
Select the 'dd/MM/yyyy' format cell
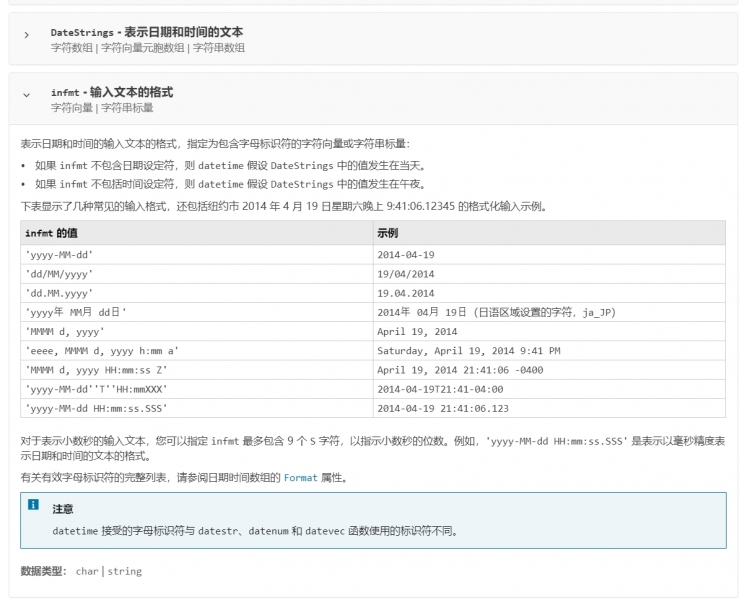click(59, 273)
